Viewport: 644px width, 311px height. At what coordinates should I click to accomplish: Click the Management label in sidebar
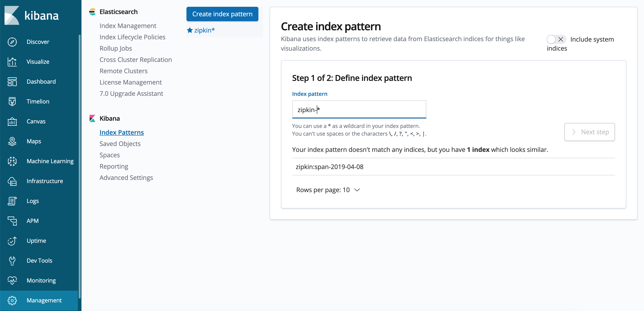click(x=44, y=301)
